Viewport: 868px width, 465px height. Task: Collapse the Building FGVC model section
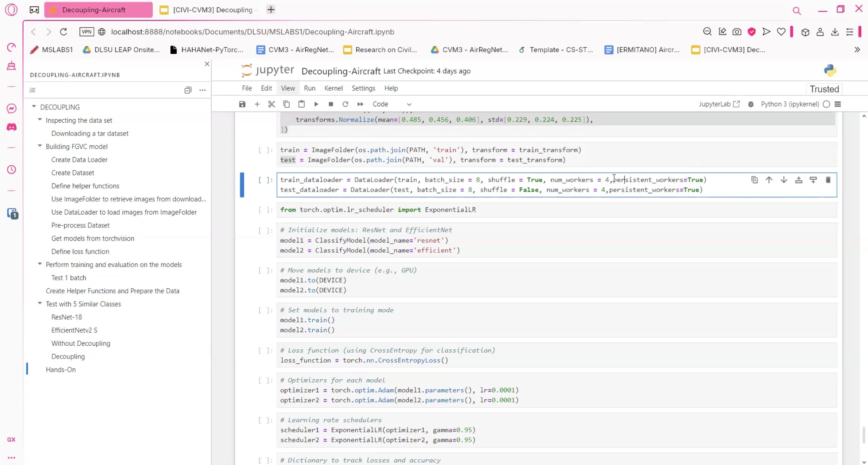[x=40, y=146]
